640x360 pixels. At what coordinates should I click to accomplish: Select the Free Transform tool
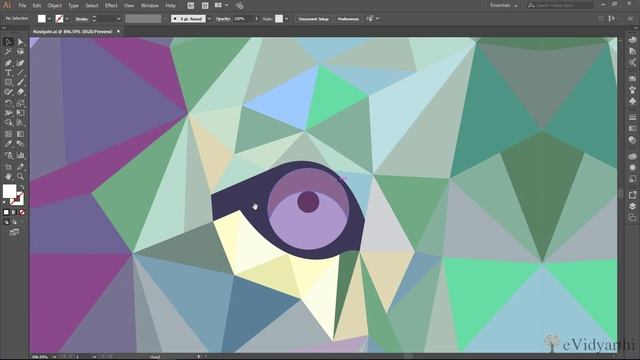coord(20,113)
